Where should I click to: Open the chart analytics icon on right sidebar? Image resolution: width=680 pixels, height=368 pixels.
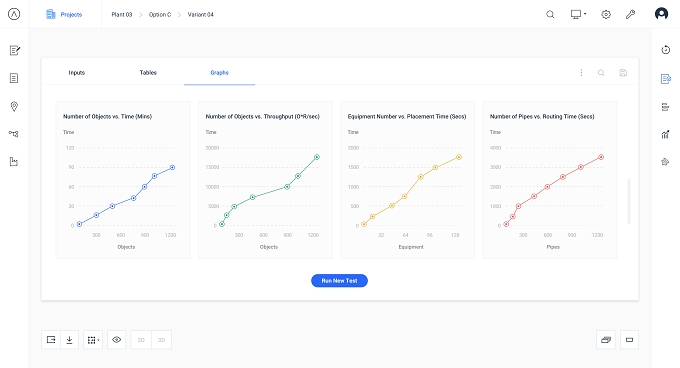[666, 134]
